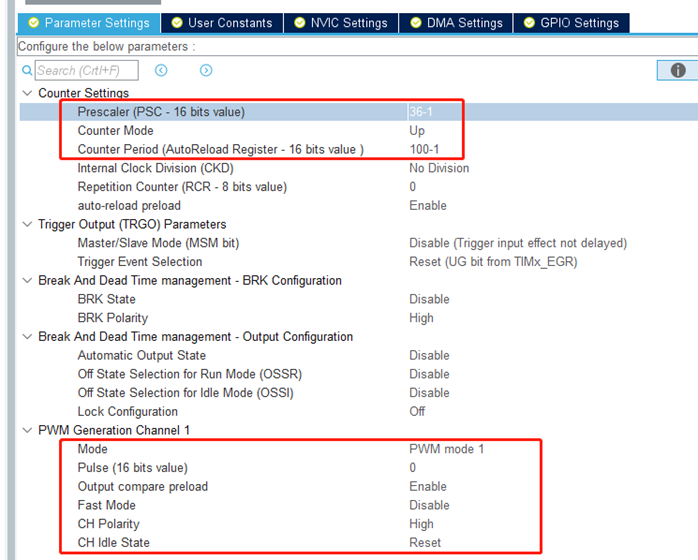Open Disable (Trigger input effect not delayed) value
The width and height of the screenshot is (698, 560).
pos(518,243)
